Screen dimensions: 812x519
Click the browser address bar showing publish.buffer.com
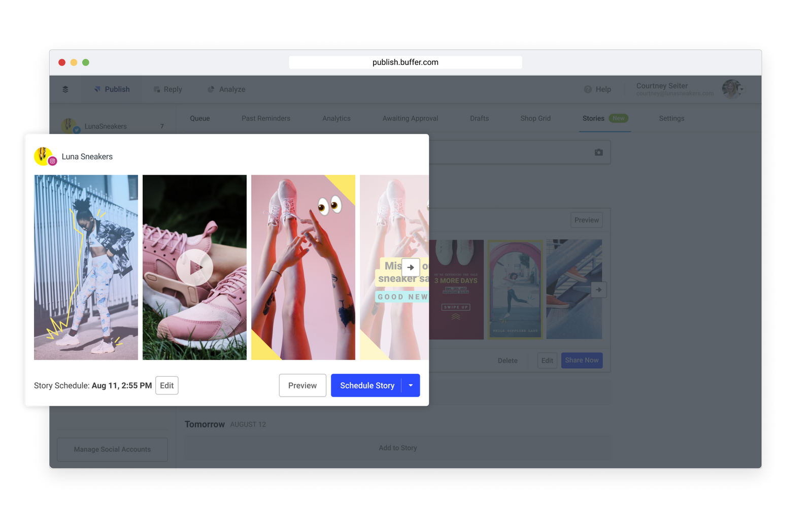coord(405,62)
